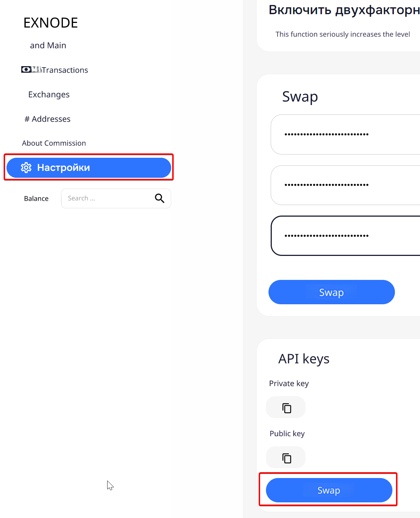Click the Balance label
The image size is (420, 518).
tap(36, 198)
